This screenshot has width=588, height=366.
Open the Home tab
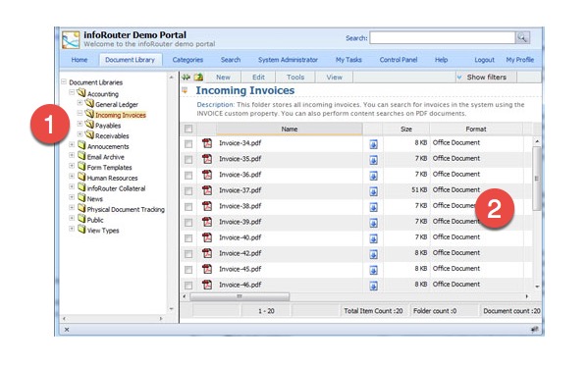(x=80, y=60)
